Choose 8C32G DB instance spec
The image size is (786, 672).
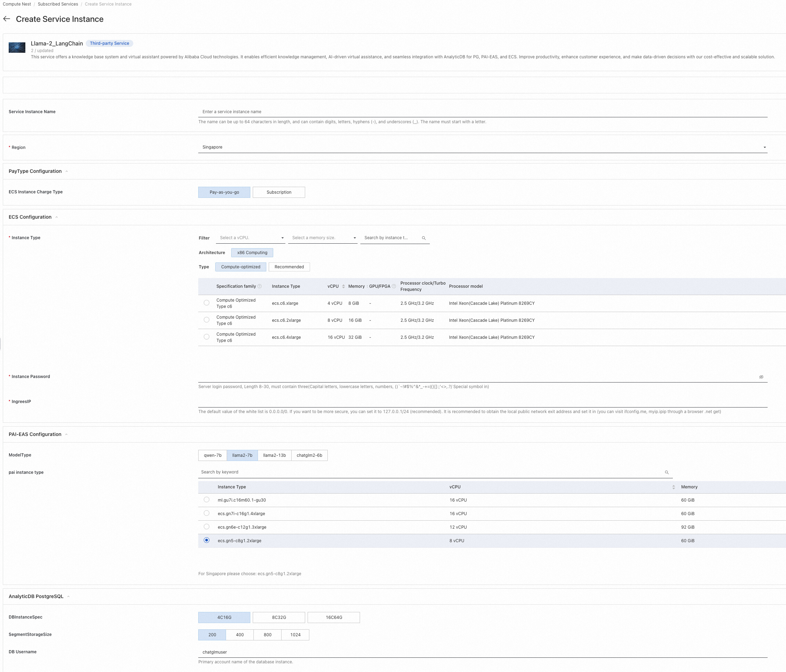pyautogui.click(x=279, y=618)
